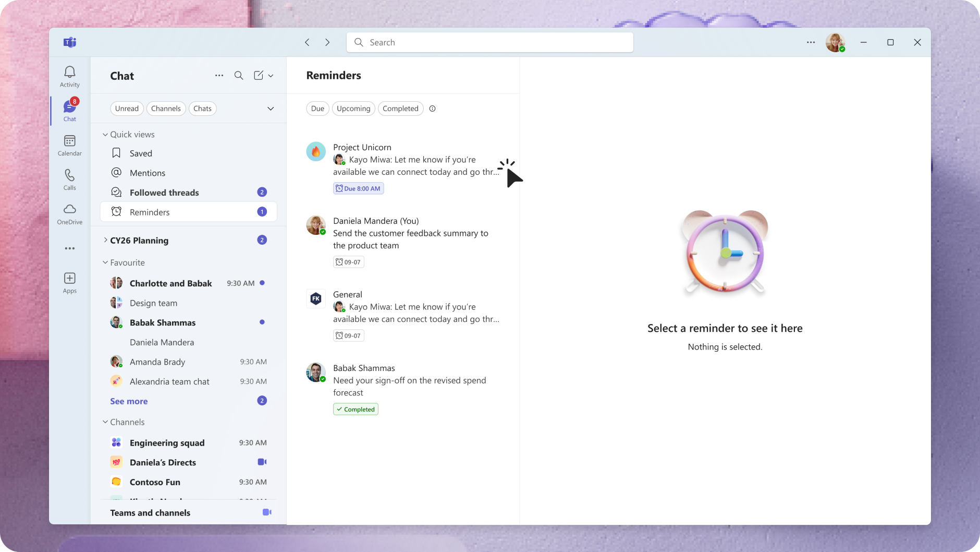Collapse the Favourite section
Viewport: 980px width, 552px height.
click(105, 262)
